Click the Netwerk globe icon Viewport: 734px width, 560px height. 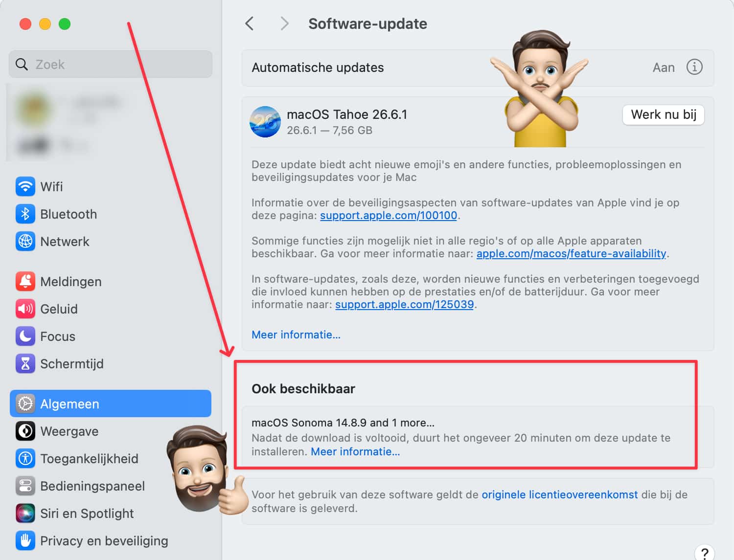(25, 241)
